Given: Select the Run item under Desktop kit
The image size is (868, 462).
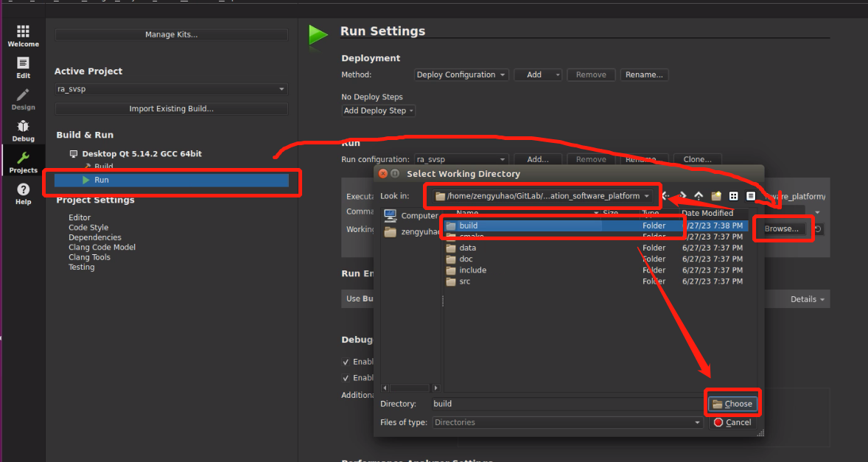Looking at the screenshot, I should click(x=101, y=180).
